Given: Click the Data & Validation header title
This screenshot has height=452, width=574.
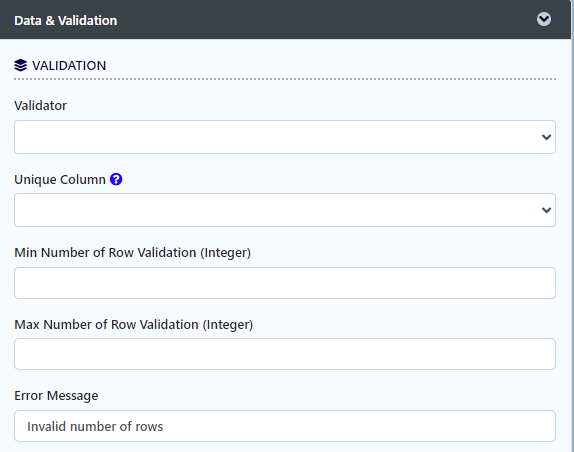Looking at the screenshot, I should (66, 20).
